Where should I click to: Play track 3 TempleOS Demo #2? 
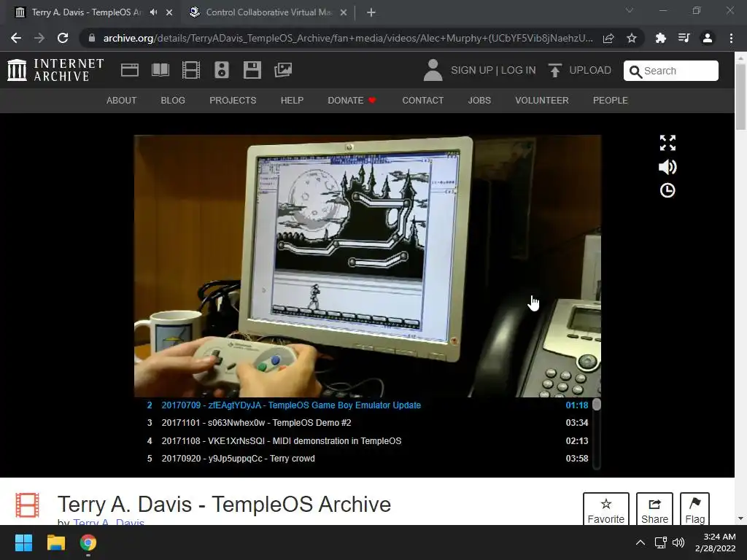click(x=368, y=423)
